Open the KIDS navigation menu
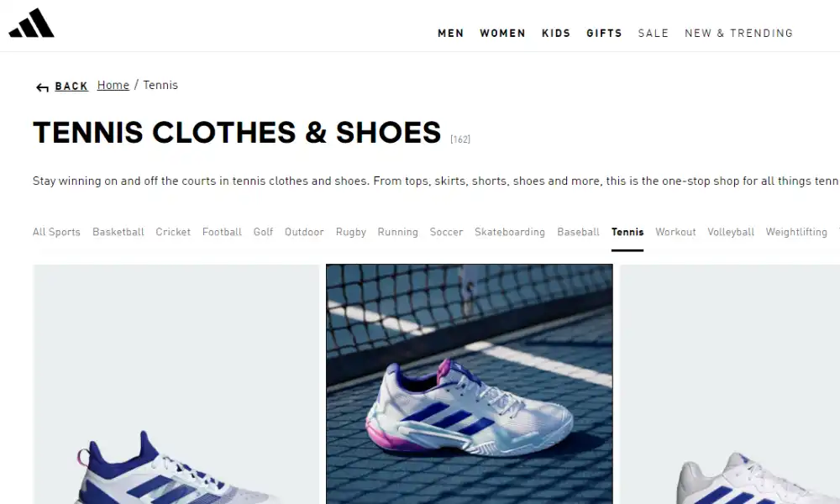The height and width of the screenshot is (504, 840). point(556,34)
